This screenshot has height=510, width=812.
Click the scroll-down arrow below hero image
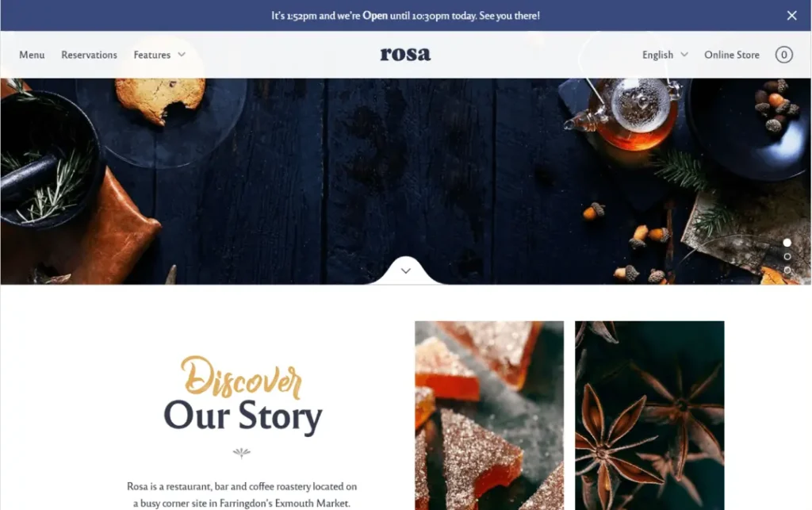406,270
